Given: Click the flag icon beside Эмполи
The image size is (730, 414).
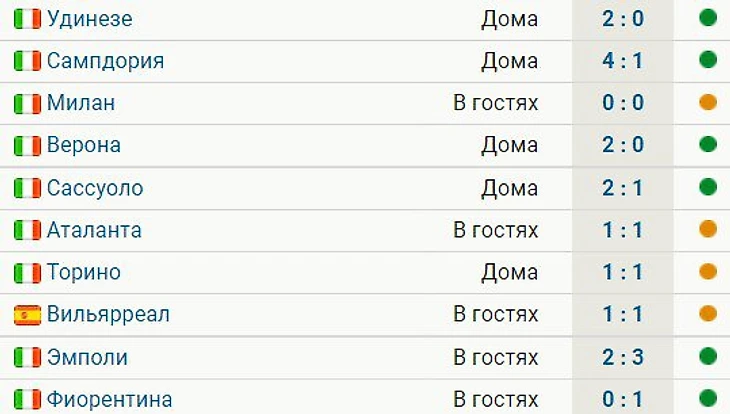Looking at the screenshot, I should click(x=27, y=357).
